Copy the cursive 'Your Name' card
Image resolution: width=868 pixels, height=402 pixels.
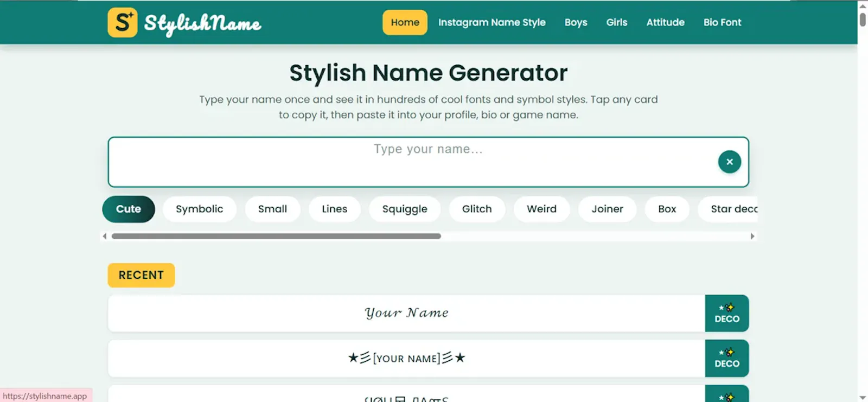(x=406, y=313)
